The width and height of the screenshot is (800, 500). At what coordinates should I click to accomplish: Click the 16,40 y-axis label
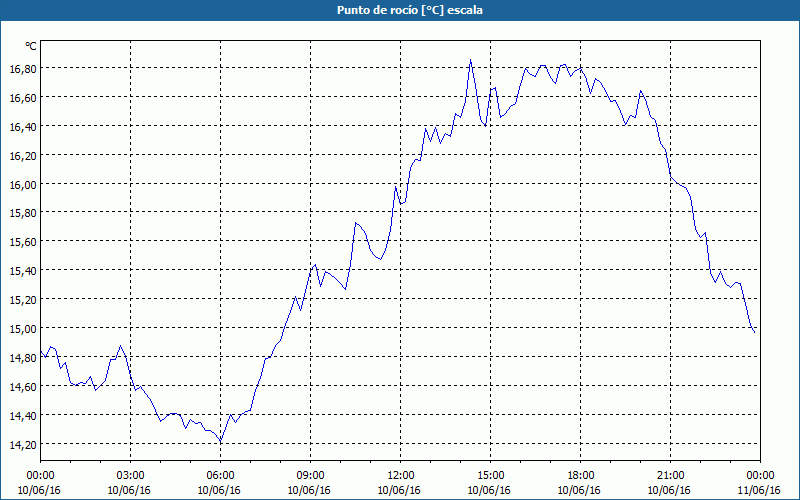(23, 127)
